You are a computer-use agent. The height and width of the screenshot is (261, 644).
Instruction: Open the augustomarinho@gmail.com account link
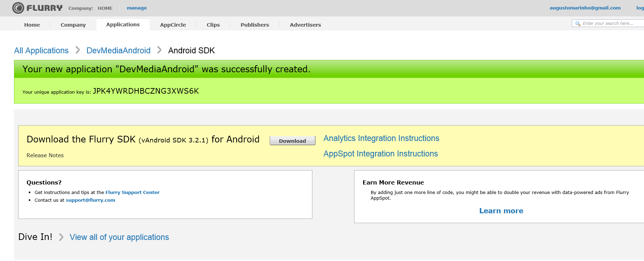585,8
